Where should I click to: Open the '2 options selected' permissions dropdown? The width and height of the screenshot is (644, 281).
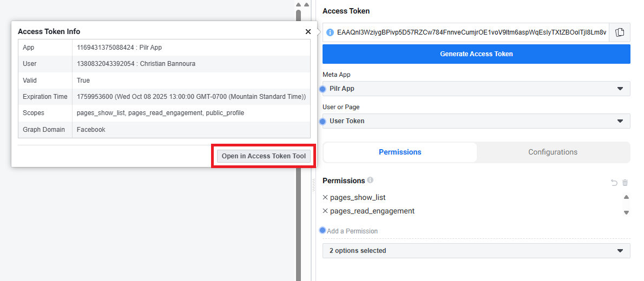point(476,251)
